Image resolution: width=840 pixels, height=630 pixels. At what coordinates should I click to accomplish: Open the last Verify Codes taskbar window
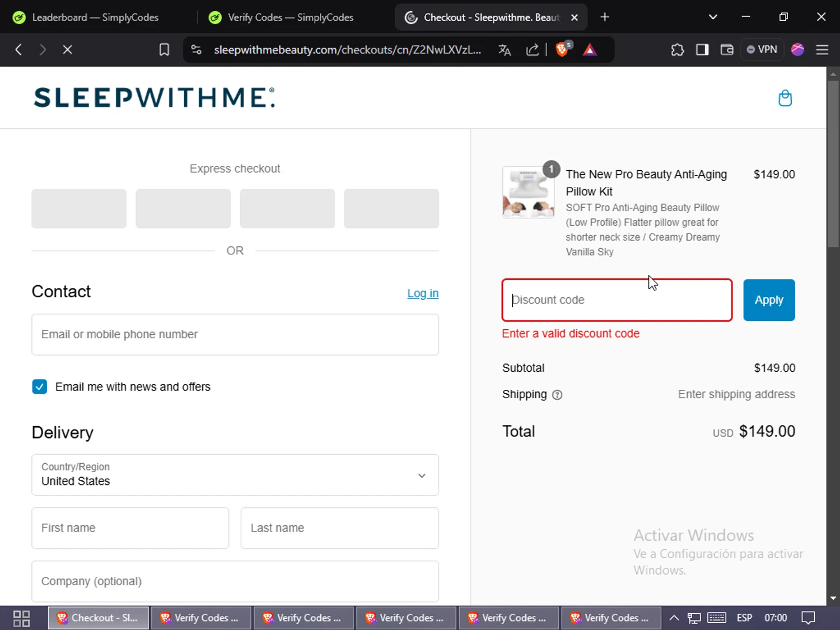[611, 618]
